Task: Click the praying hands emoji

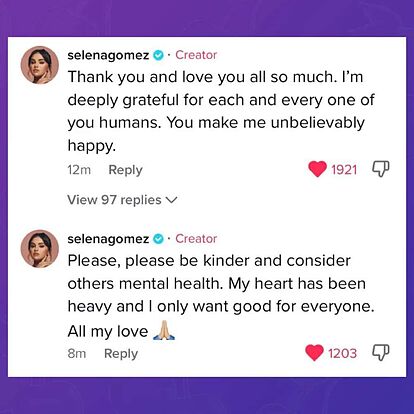Action: 164,330
